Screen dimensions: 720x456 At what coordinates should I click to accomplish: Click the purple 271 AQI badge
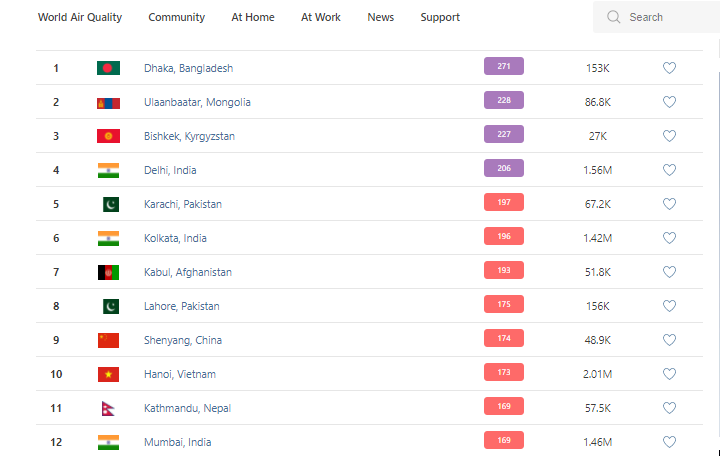[x=503, y=67]
